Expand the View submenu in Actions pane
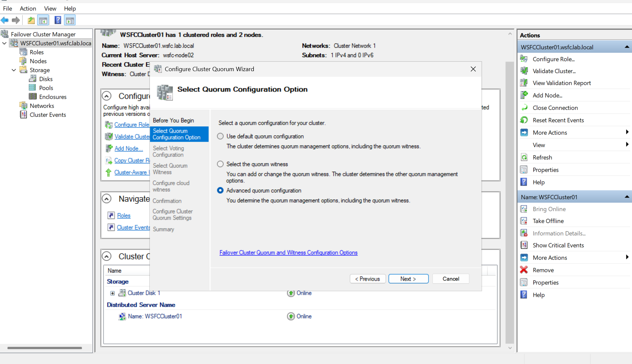The image size is (632, 364). [627, 145]
